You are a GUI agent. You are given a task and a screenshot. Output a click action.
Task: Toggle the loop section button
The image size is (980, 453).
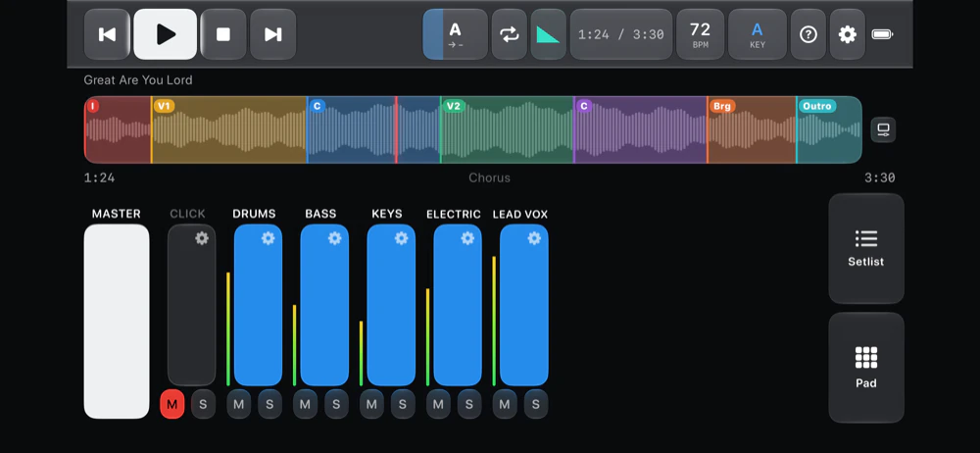510,34
